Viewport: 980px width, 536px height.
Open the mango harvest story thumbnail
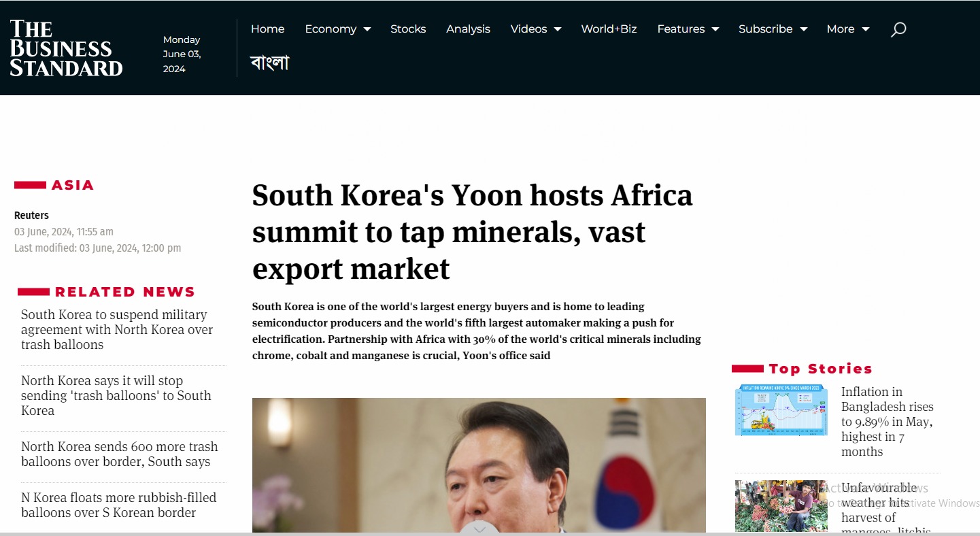pos(781,506)
